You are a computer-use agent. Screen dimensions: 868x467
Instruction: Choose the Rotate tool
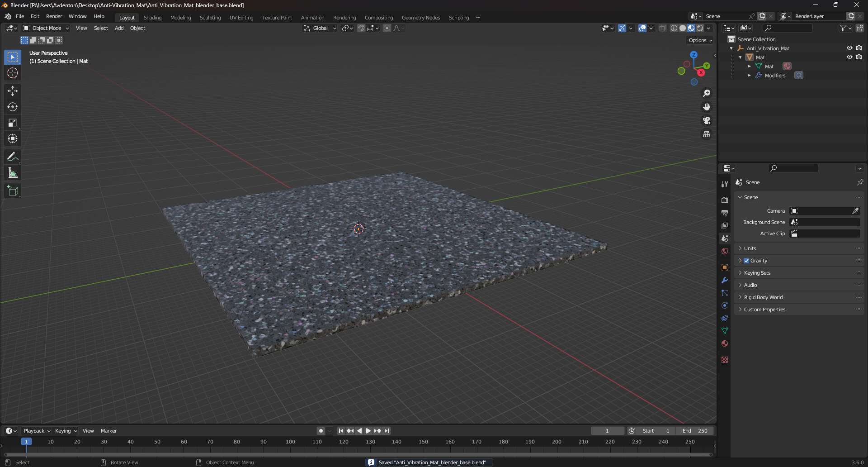[13, 107]
